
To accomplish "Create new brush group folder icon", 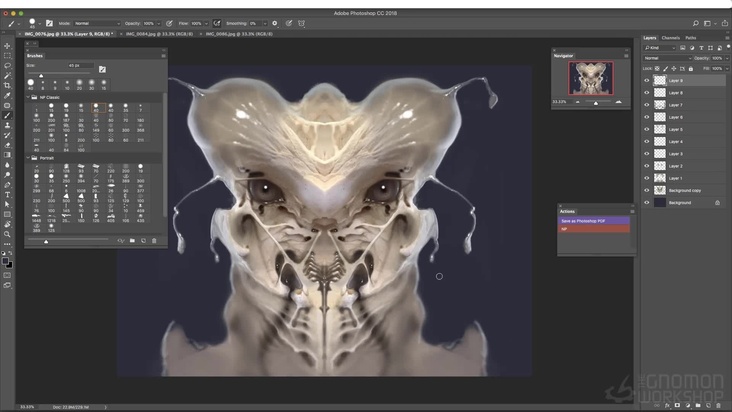I will tap(132, 241).
